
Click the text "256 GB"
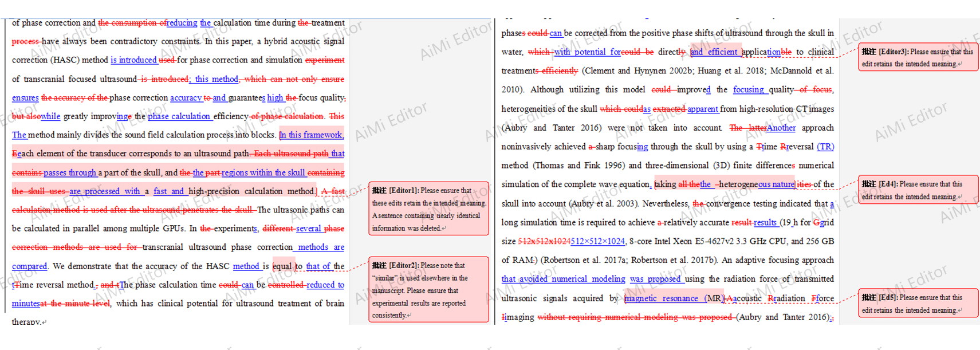point(820,241)
